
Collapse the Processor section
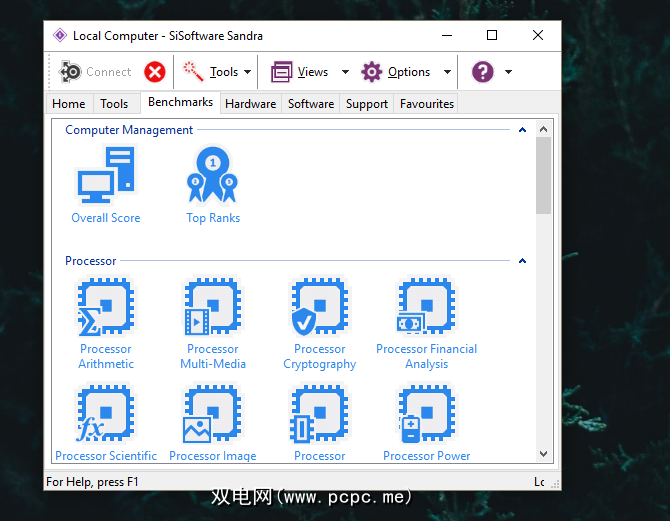click(522, 261)
